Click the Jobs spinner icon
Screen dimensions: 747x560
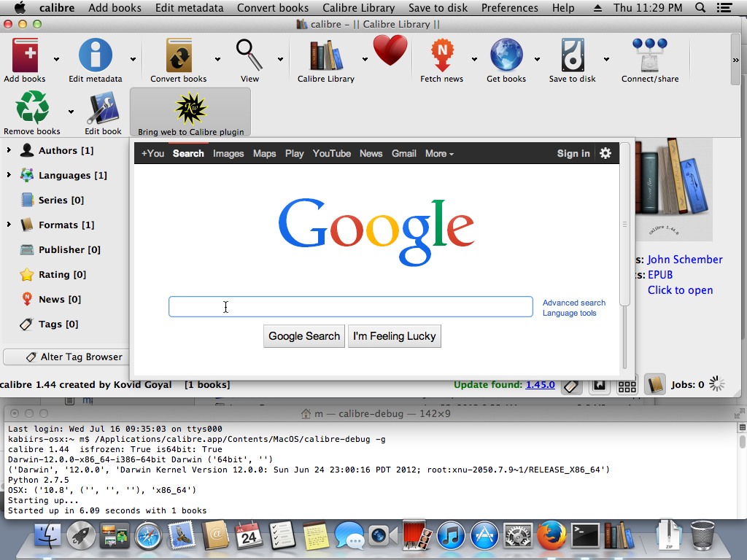point(716,384)
